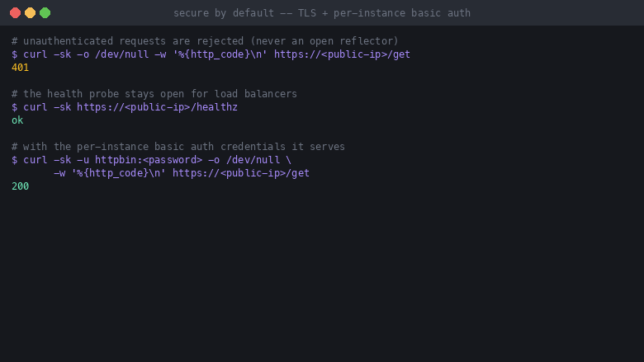Click the first dollar prompt symbol

(x=14, y=54)
